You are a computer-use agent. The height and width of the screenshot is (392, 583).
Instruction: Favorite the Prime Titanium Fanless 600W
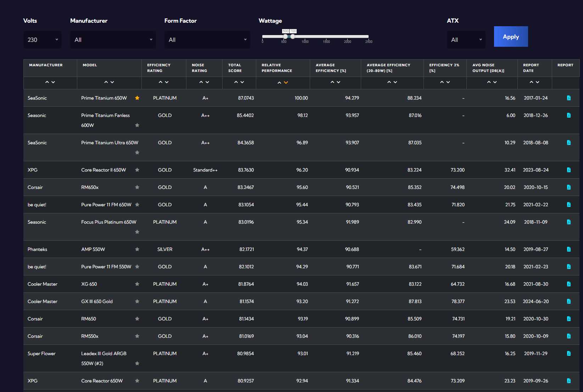(x=137, y=125)
